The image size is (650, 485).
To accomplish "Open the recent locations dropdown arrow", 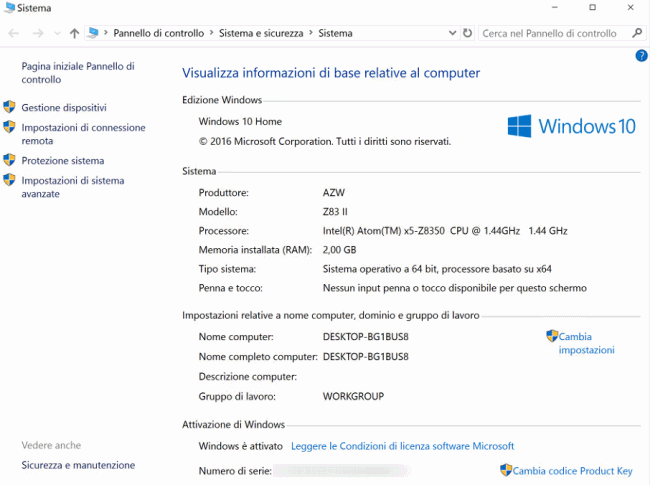I will (x=56, y=33).
